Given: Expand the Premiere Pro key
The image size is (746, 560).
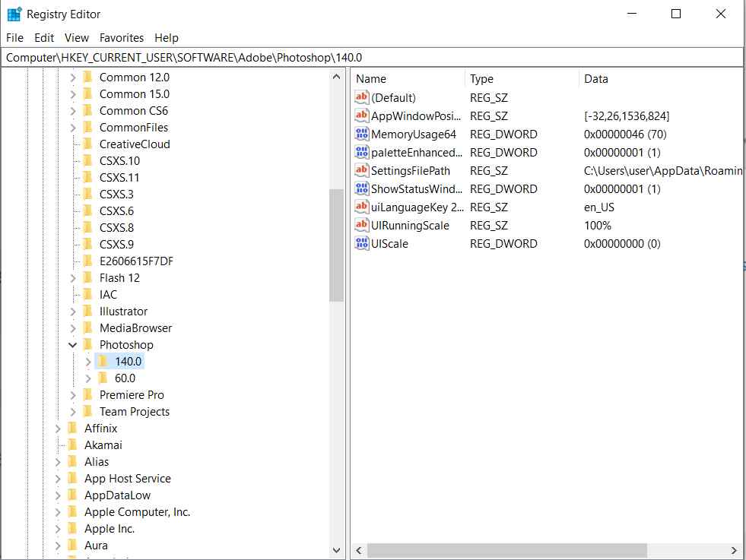Looking at the screenshot, I should point(73,395).
